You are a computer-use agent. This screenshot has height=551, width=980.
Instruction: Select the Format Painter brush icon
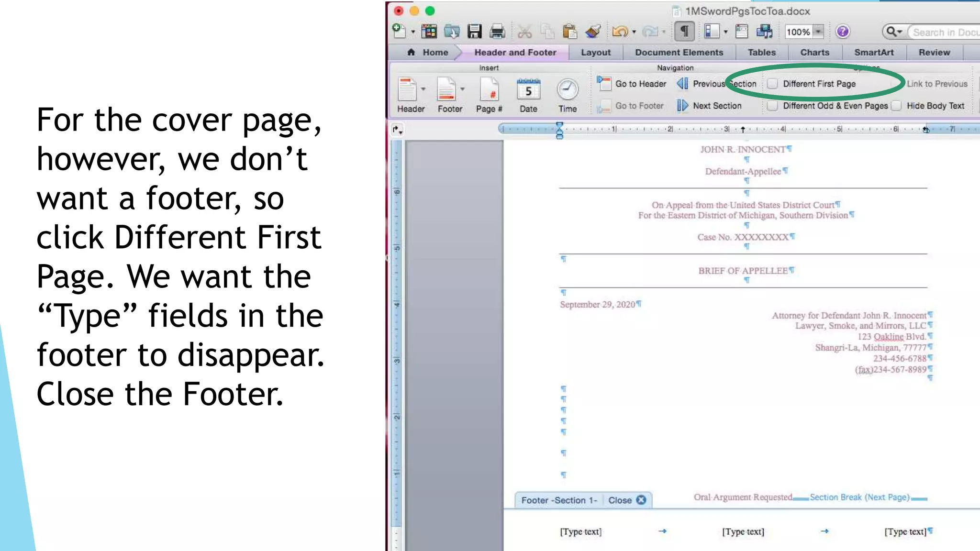coord(593,32)
